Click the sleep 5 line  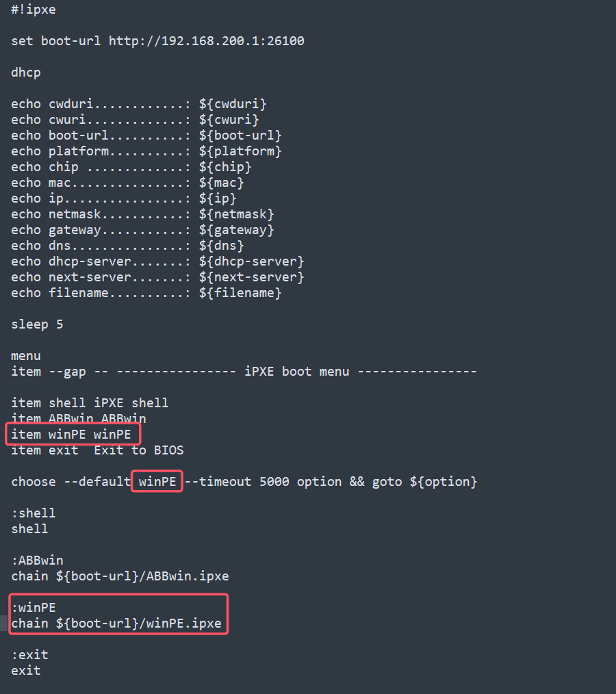[x=37, y=324]
